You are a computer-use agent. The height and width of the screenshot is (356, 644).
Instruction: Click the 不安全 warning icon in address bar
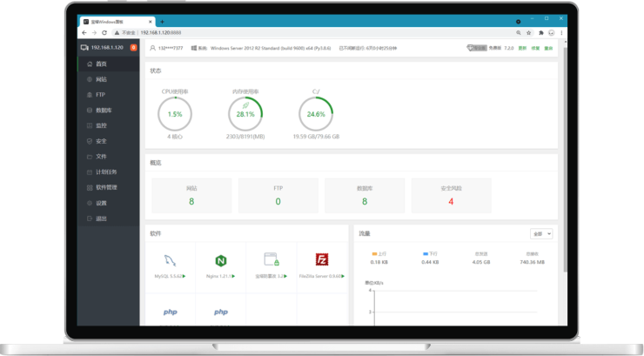point(117,33)
